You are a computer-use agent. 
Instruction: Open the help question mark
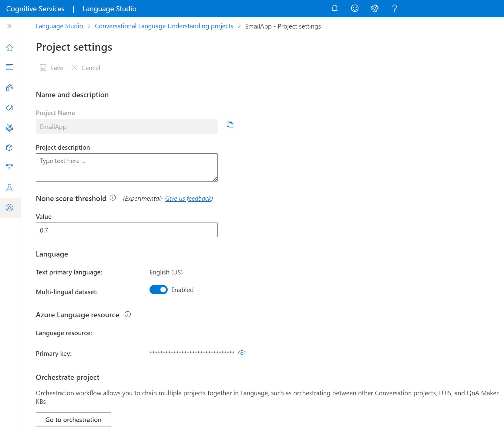(395, 9)
